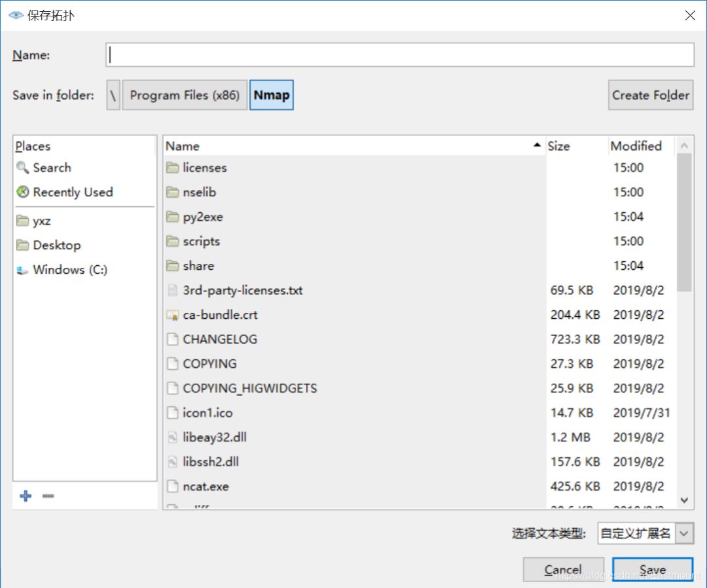The image size is (707, 588).
Task: Select the Windows (C:) drive icon
Action: tap(22, 269)
